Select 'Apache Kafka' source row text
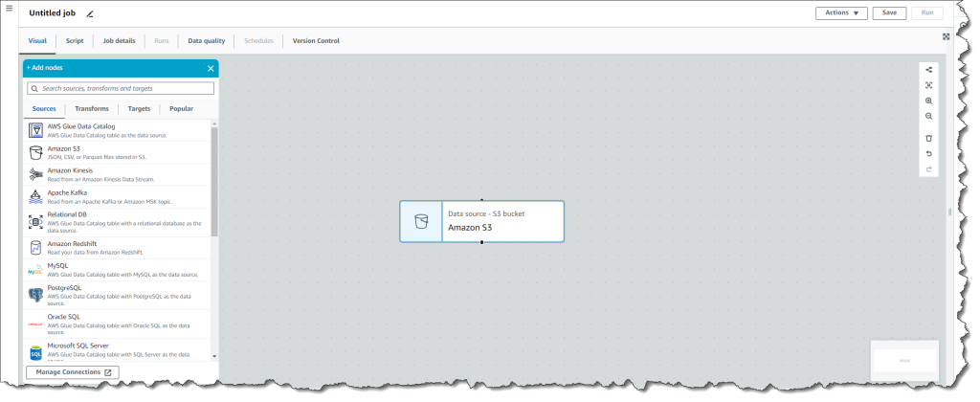Image resolution: width=980 pixels, height=402 pixels. pos(67,192)
